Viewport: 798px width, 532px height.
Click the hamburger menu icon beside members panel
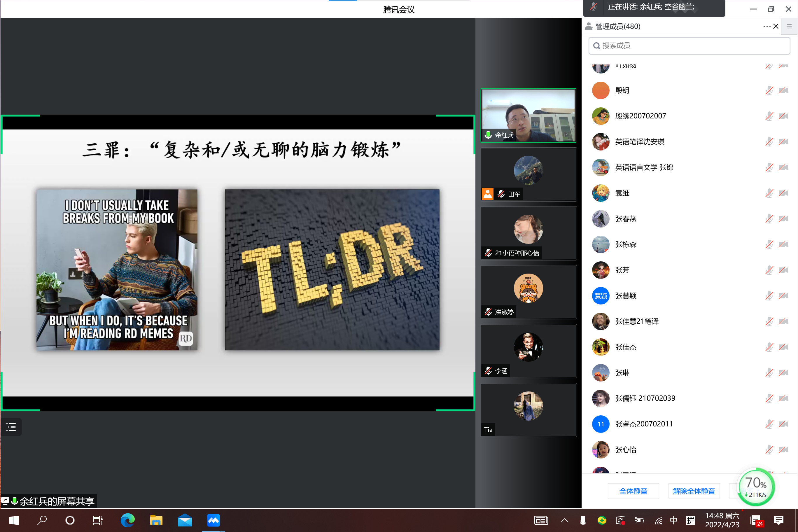(x=789, y=27)
